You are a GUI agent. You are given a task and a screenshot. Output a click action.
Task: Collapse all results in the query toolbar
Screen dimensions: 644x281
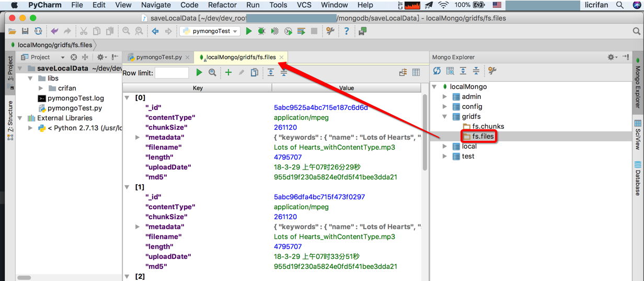284,73
